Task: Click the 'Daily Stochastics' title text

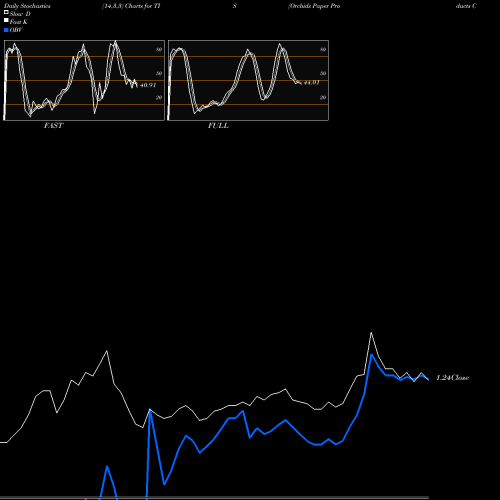Action: click(x=27, y=6)
